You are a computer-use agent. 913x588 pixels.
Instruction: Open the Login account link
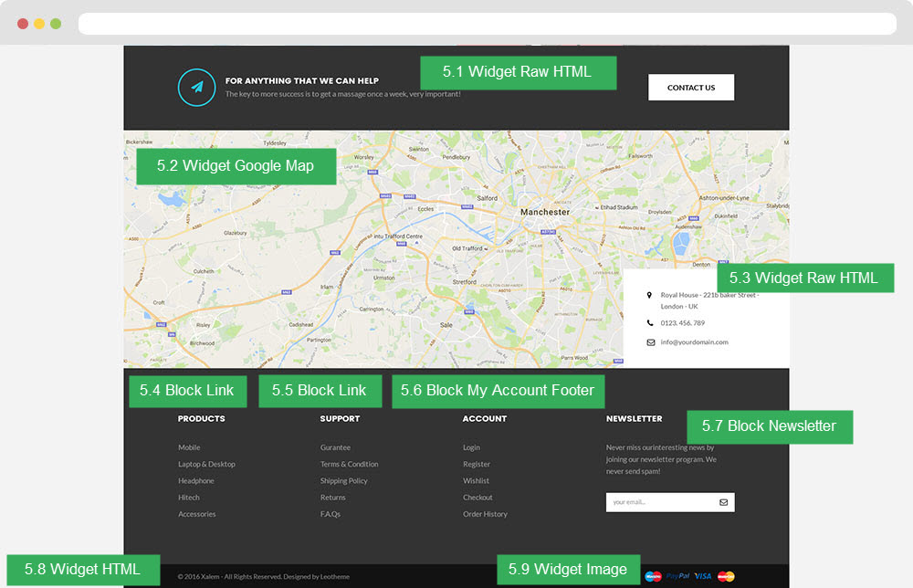472,447
